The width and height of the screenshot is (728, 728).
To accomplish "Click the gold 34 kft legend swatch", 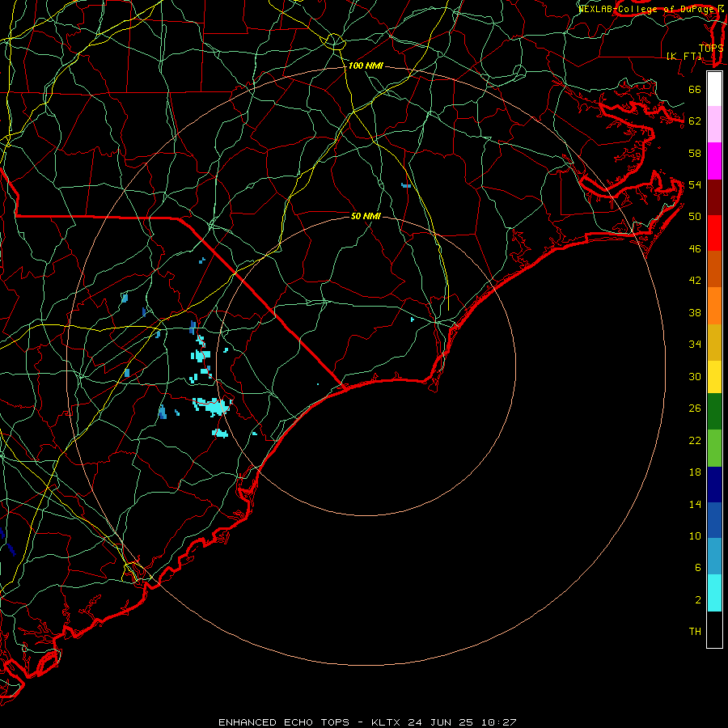I will pos(714,342).
